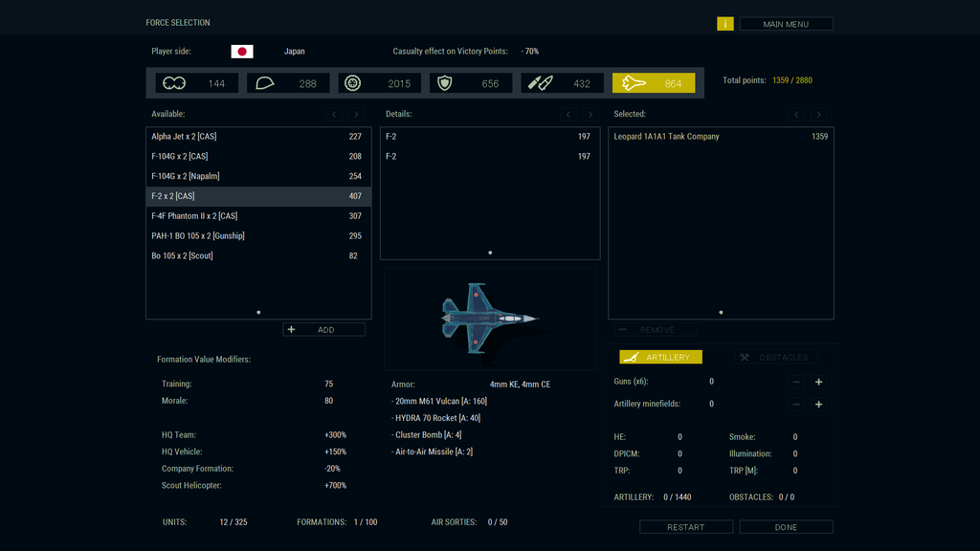The height and width of the screenshot is (551, 980).
Task: Select Alpha Jet x 2 [CAS]
Action: (x=258, y=136)
